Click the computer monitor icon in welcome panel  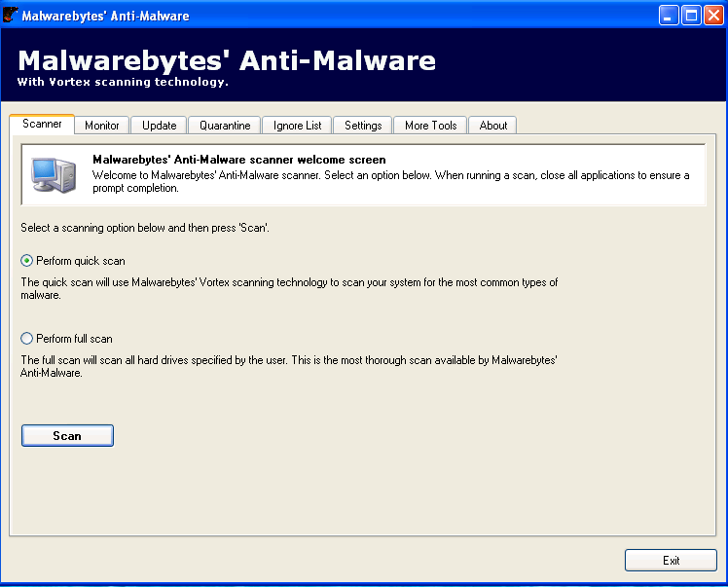tap(54, 175)
